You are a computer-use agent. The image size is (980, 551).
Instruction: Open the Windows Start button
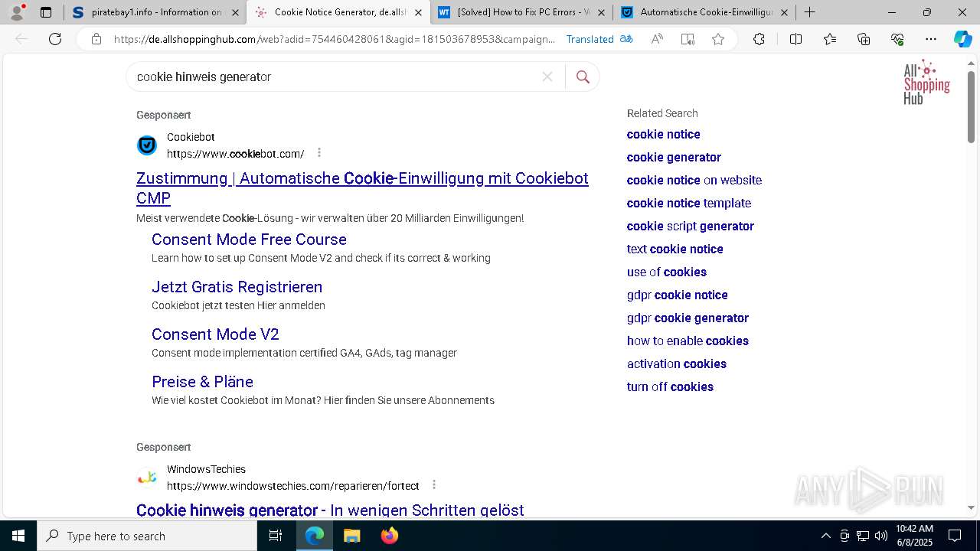[18, 536]
